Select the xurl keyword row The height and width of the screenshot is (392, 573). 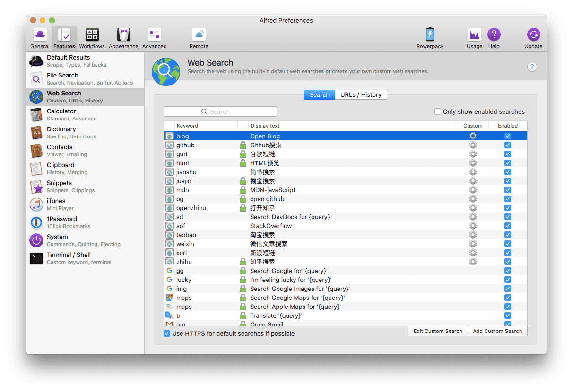tap(346, 253)
